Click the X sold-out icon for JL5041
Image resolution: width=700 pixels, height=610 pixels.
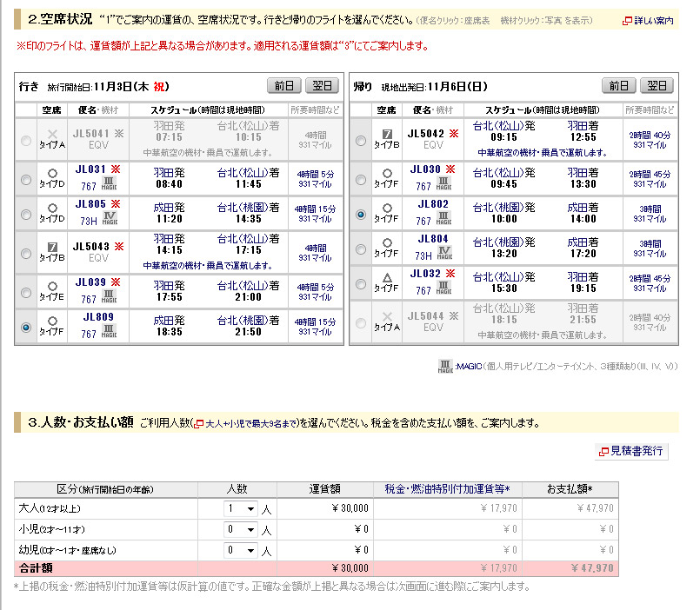52,134
